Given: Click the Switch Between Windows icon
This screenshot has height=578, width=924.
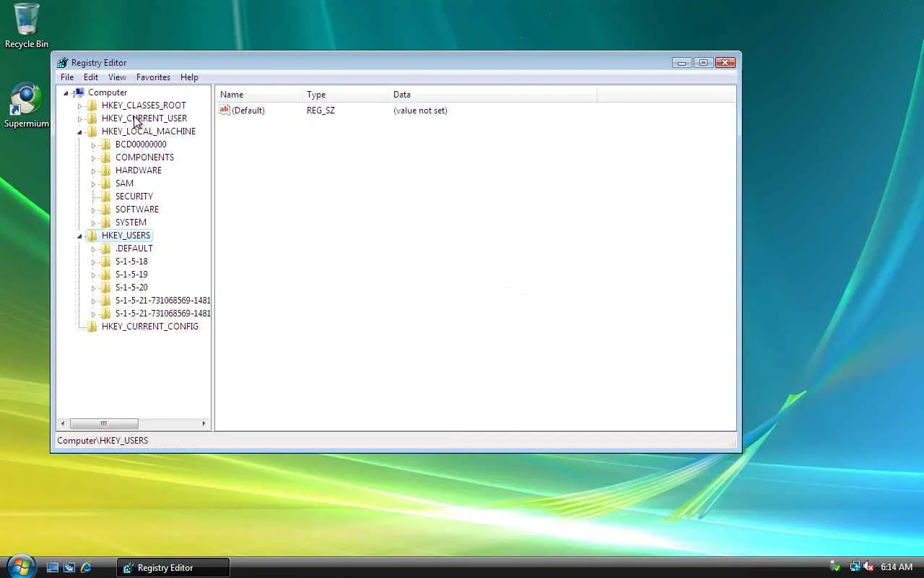Looking at the screenshot, I should [x=69, y=568].
